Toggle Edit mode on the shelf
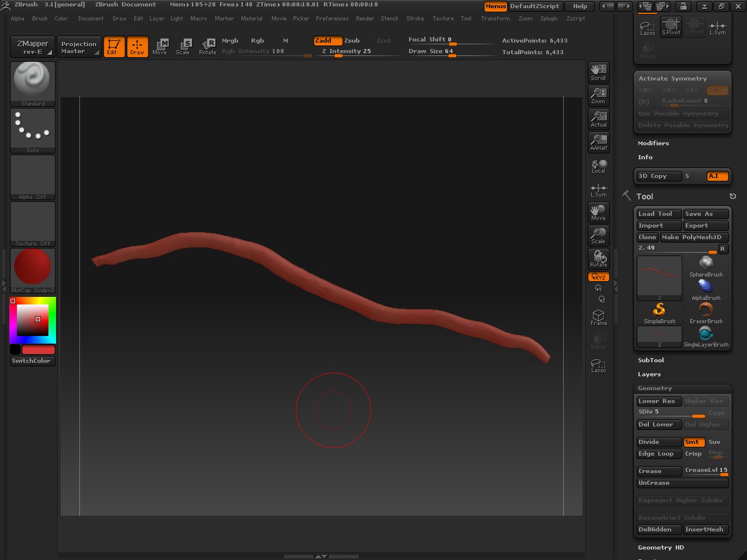747x560 pixels. click(x=114, y=47)
